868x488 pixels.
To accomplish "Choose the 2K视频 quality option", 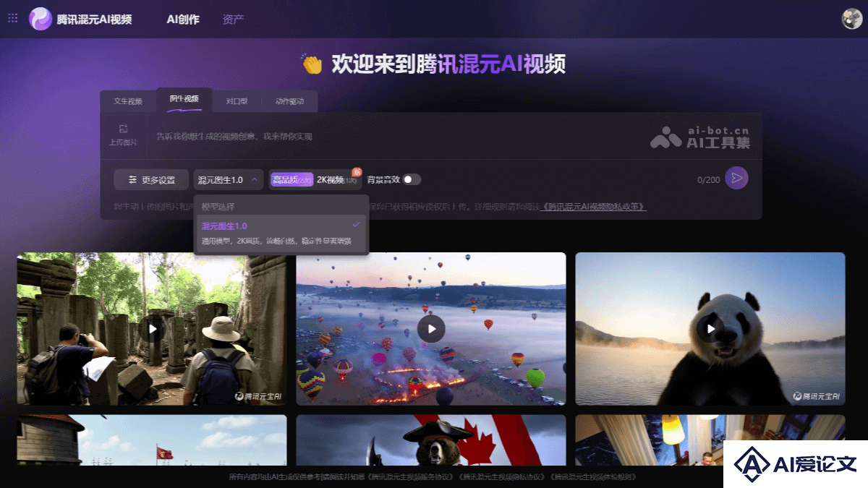I will click(336, 179).
